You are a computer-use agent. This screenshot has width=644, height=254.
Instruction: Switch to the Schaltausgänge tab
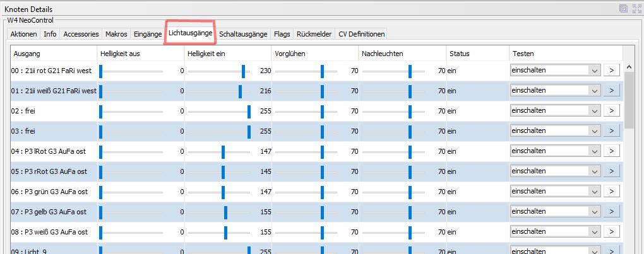(x=243, y=34)
